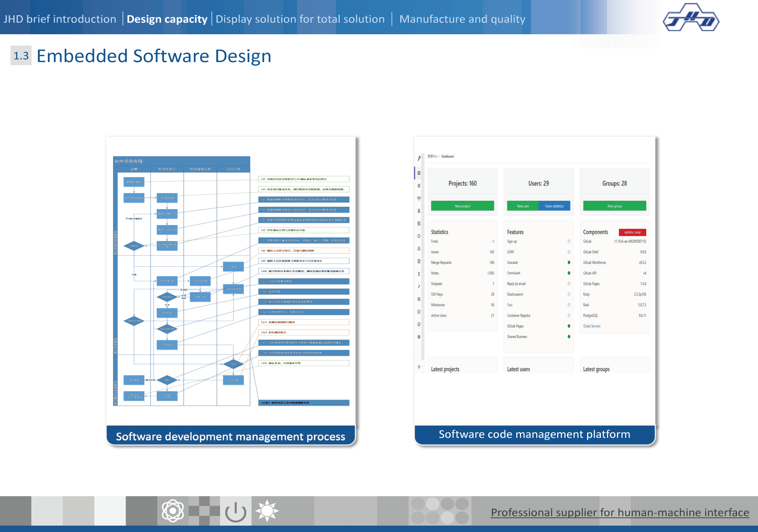Click the settings gear icon in sidebar
Viewport: 758px width, 532px height.
419,337
